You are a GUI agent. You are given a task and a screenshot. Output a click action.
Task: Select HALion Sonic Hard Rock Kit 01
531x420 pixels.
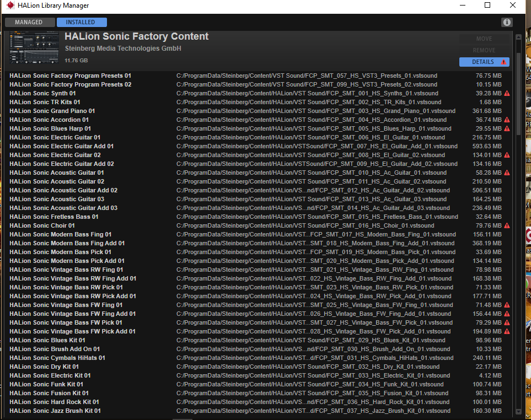click(259, 402)
